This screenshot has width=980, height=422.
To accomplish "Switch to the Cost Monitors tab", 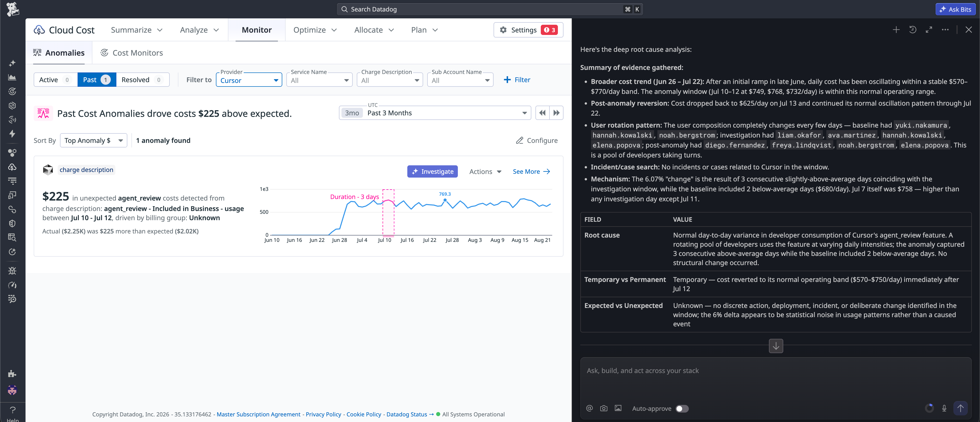I will (132, 53).
